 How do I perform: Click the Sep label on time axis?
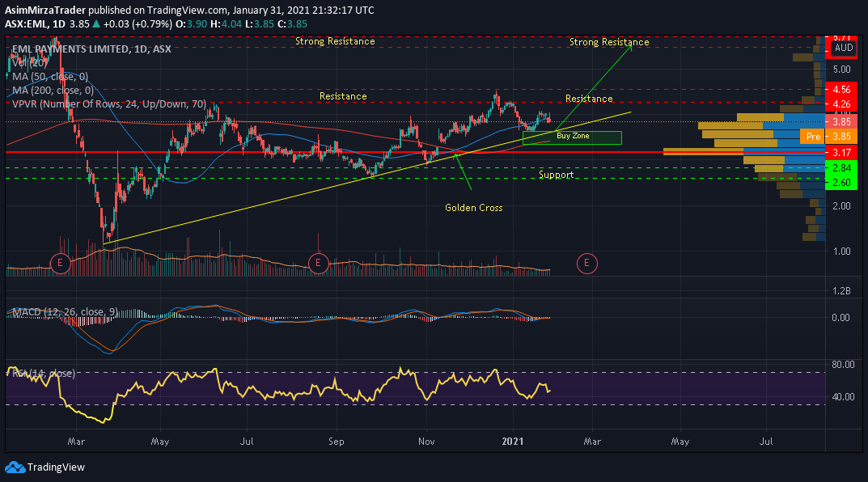pos(336,442)
